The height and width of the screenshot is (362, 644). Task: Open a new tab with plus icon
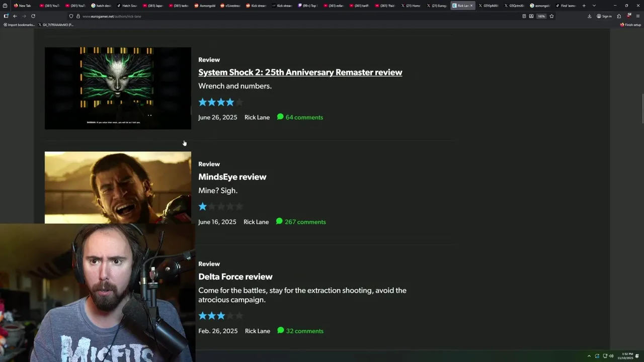[x=584, y=6]
